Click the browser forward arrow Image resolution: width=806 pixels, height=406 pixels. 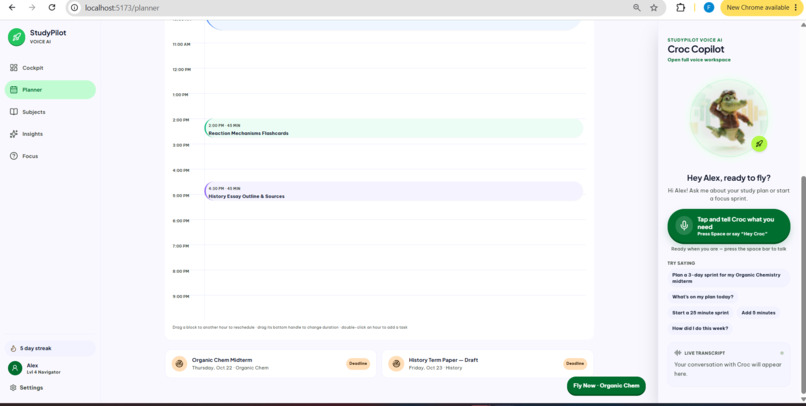tap(32, 8)
